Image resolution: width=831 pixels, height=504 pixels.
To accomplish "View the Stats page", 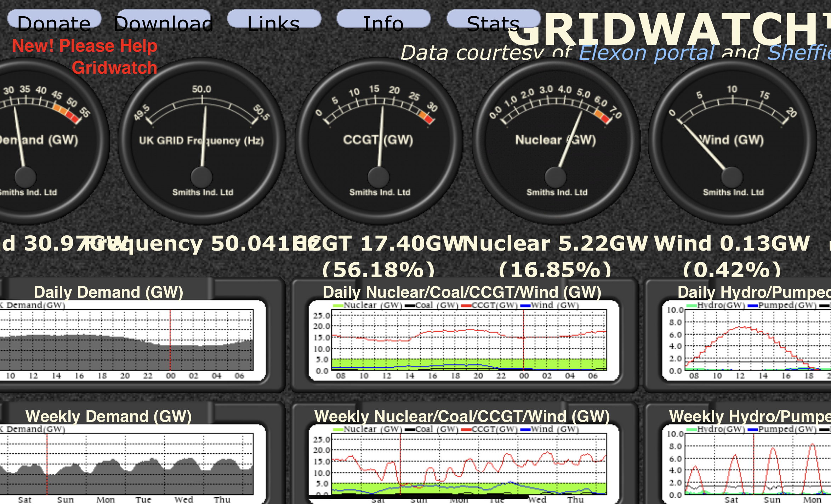I will 494,19.
